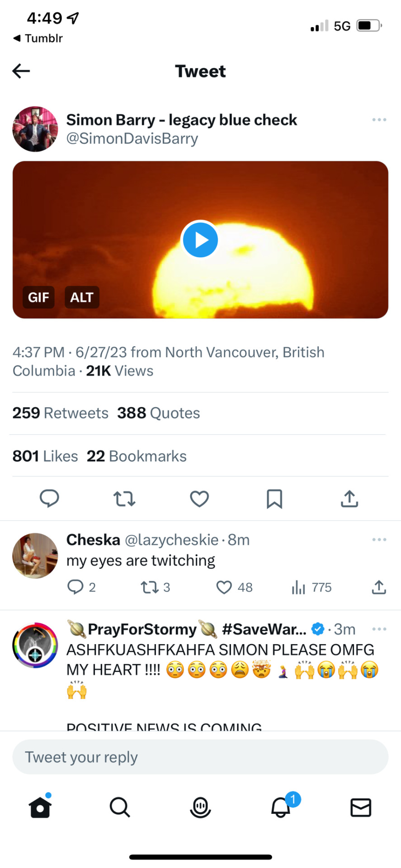Bookmark the main tweet
This screenshot has height=868, width=401.
pos(274,499)
